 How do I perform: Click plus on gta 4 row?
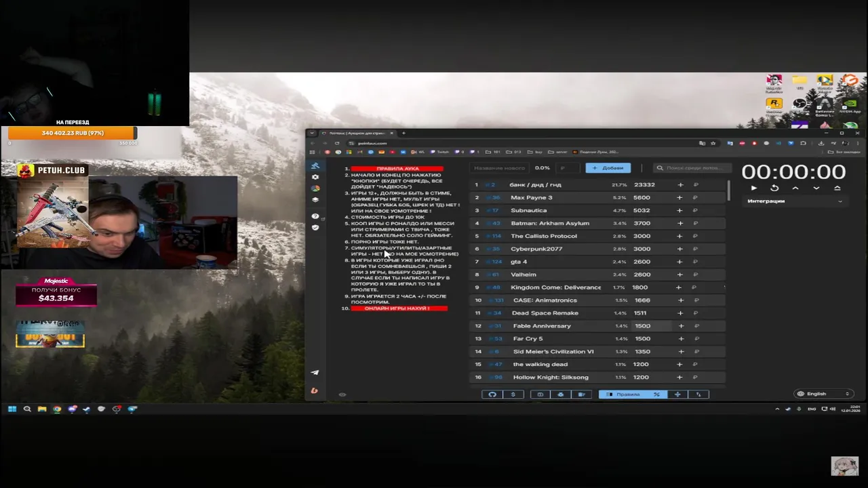tap(680, 262)
